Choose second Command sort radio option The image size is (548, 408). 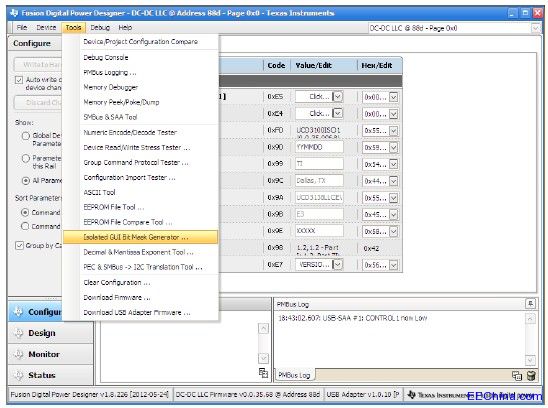tap(25, 227)
